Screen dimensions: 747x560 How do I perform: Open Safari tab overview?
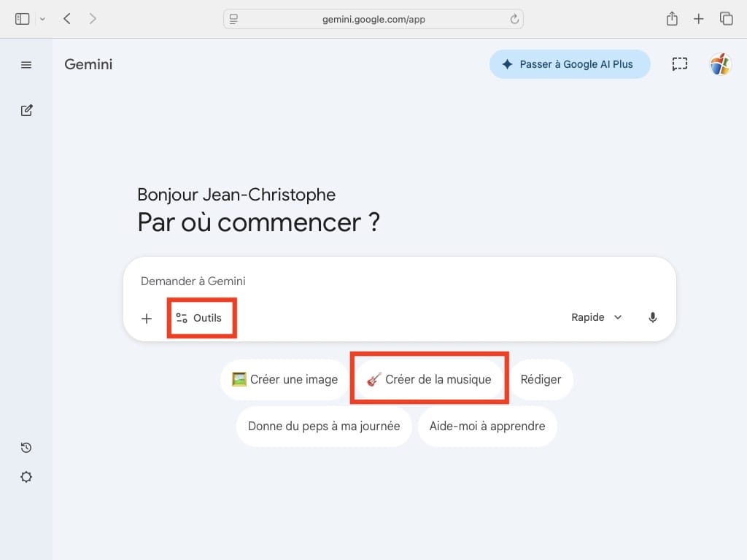[x=726, y=19]
